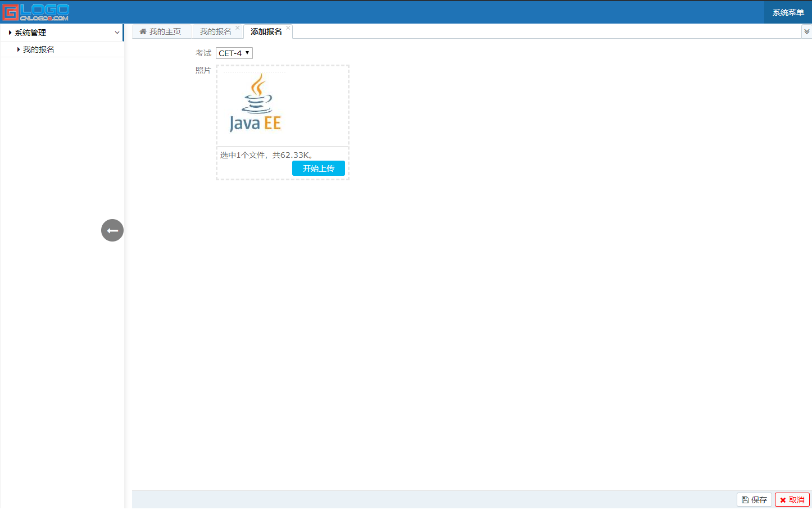812x510 pixels.
Task: Open the 系统菜单 in the top-right corner
Action: click(x=787, y=11)
